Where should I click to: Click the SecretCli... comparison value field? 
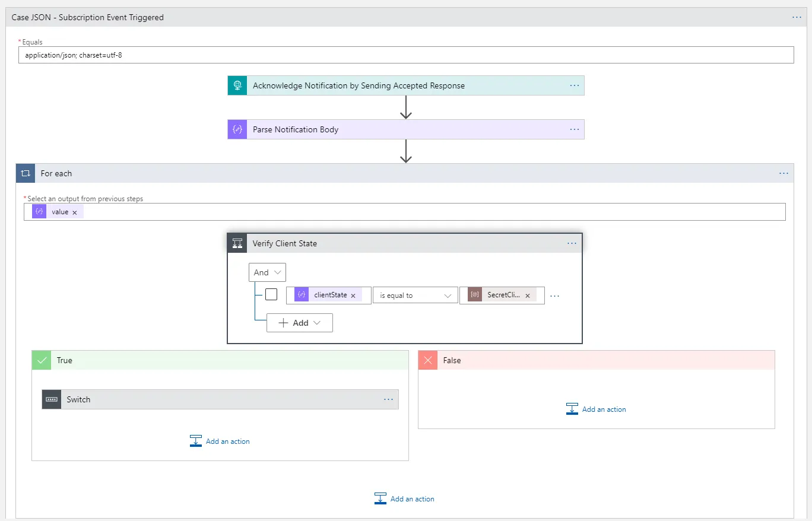coord(502,296)
